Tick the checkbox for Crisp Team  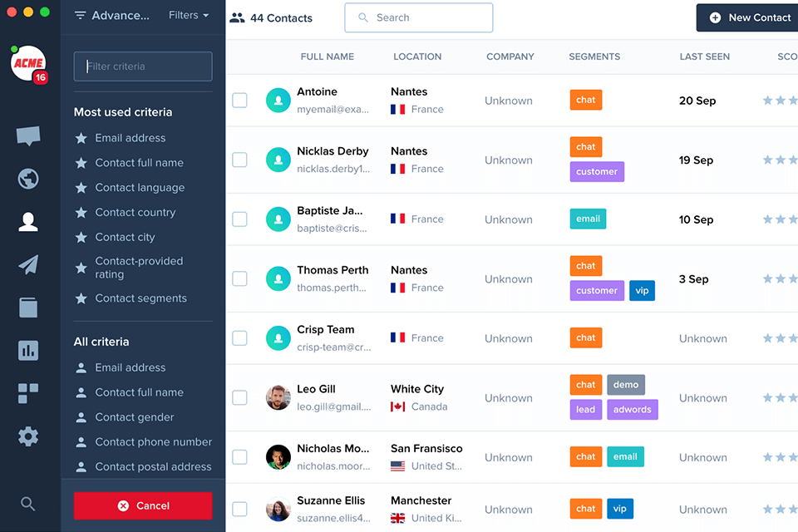coord(239,338)
